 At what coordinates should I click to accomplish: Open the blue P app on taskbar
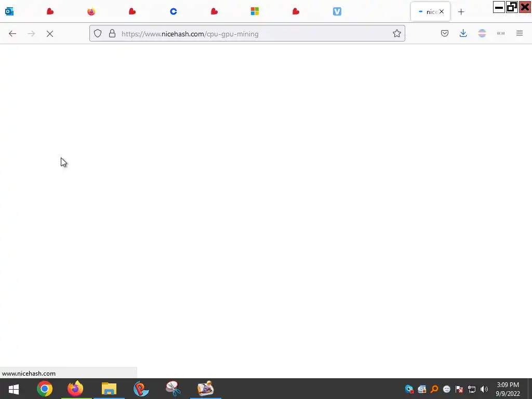coord(141,389)
